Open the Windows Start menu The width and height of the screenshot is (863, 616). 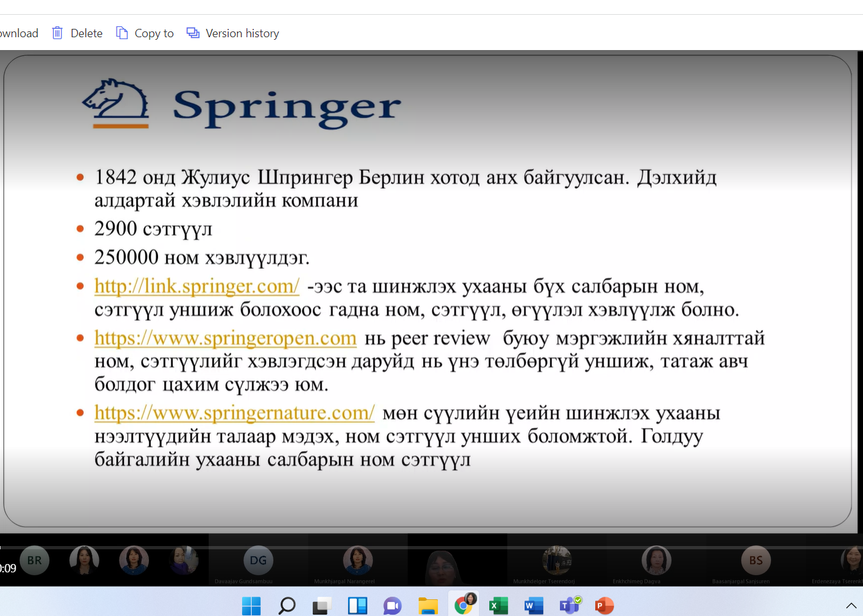point(251,606)
